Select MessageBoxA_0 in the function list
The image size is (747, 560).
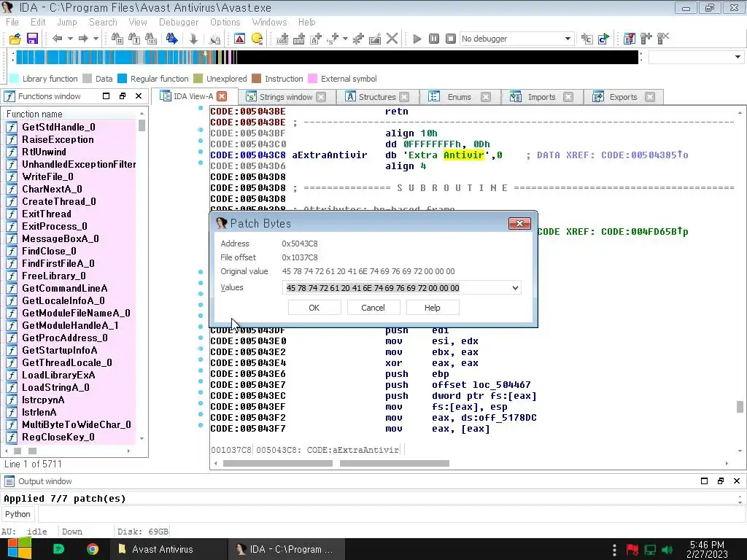pos(61,238)
